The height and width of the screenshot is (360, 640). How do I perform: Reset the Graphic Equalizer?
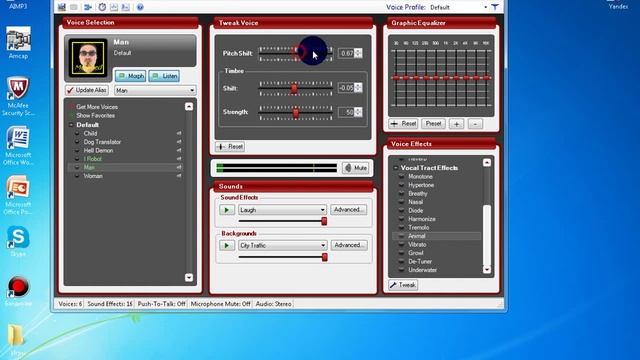(x=403, y=124)
